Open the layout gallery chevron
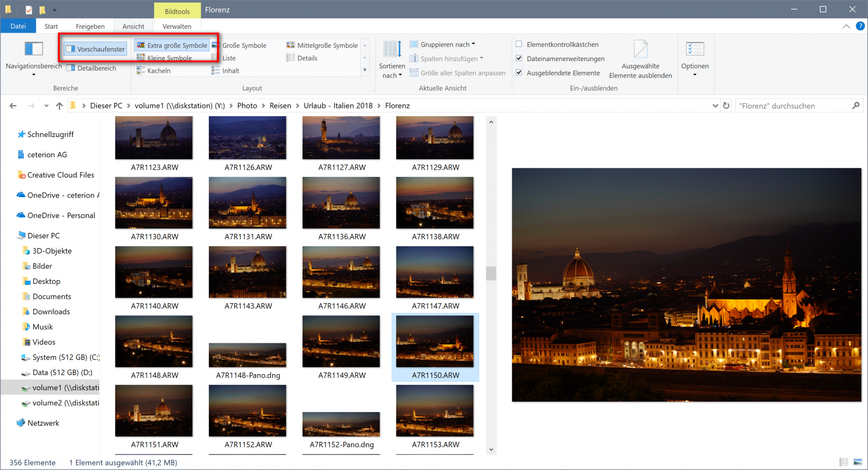 364,71
